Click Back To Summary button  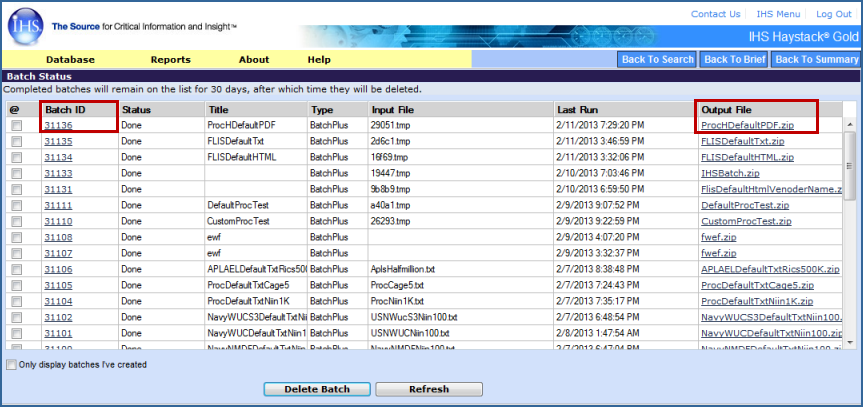[816, 60]
